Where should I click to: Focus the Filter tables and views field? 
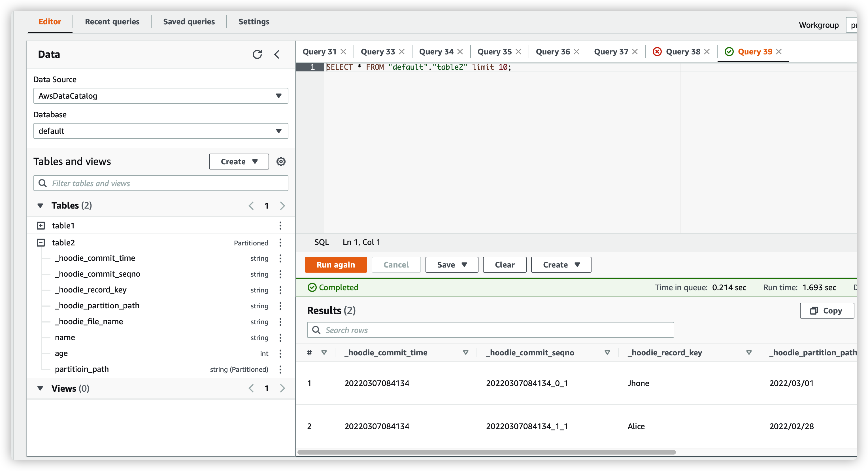click(x=161, y=183)
